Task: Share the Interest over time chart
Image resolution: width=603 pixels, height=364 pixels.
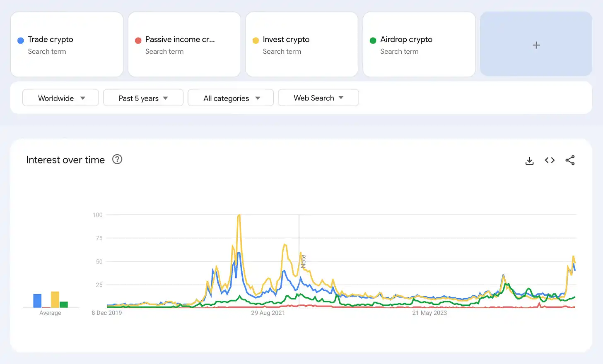Action: [570, 160]
